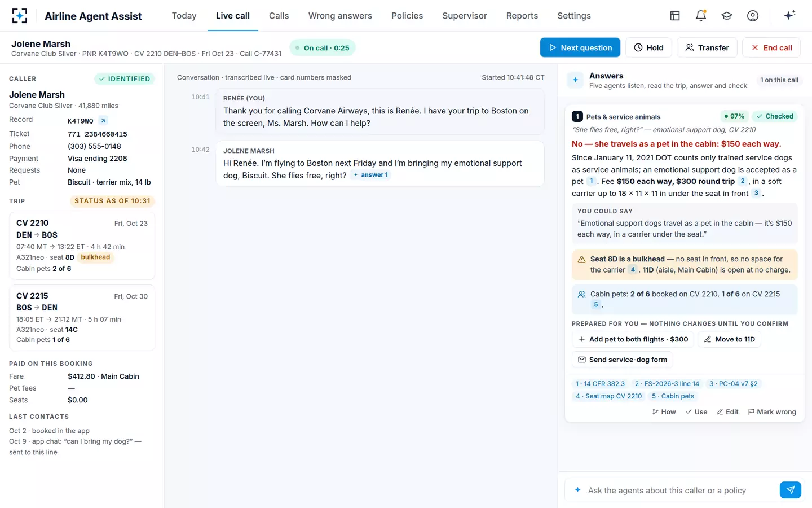
Task: Open the Cabin pets source chip
Action: [x=673, y=396]
